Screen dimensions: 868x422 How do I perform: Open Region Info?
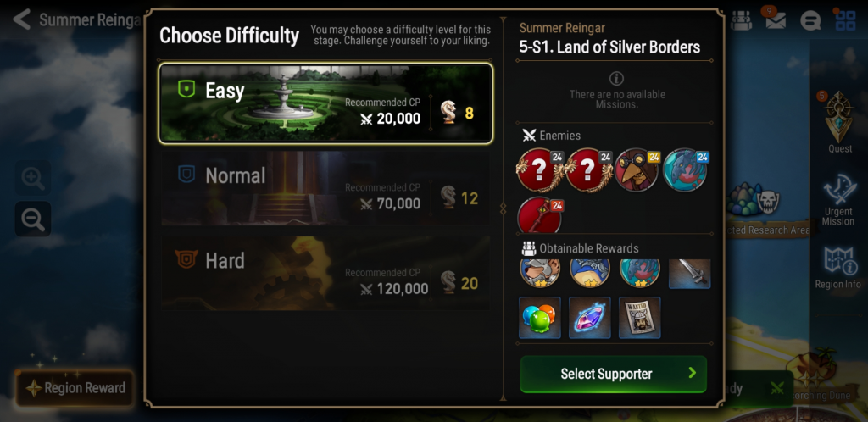click(x=837, y=269)
